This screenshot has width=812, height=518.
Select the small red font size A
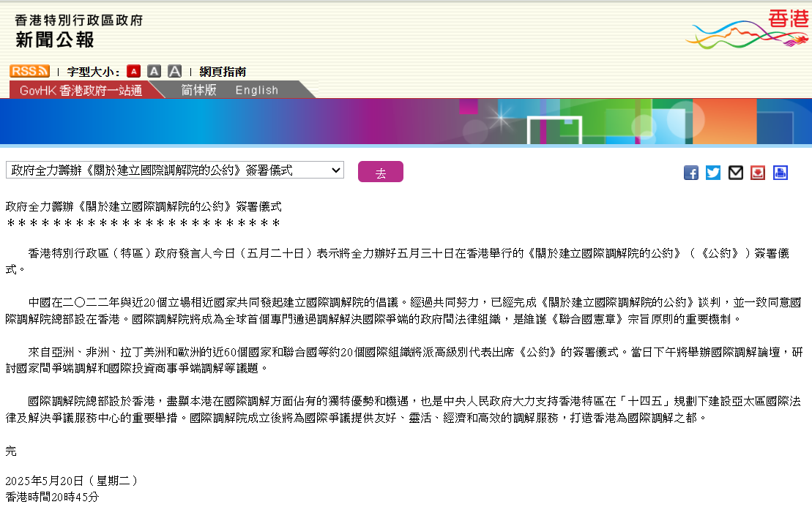coord(133,71)
